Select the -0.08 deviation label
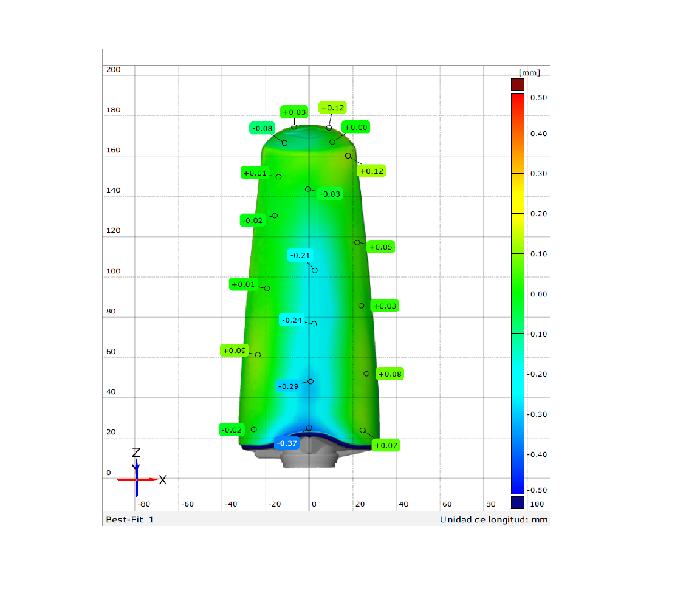Image resolution: width=700 pixels, height=602 pixels. point(262,128)
